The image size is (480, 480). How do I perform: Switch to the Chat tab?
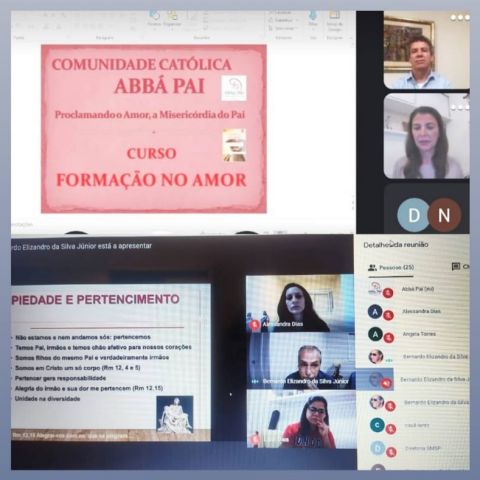(x=461, y=267)
